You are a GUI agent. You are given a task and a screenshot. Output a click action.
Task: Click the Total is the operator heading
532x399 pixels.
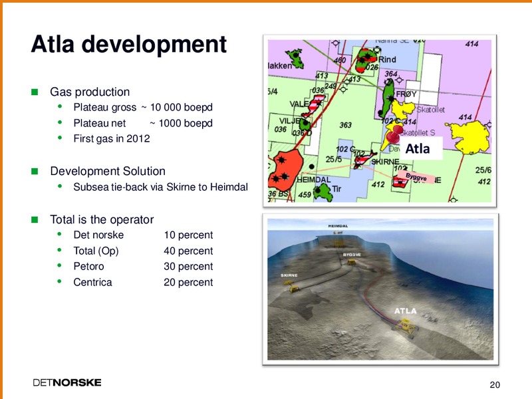102,219
